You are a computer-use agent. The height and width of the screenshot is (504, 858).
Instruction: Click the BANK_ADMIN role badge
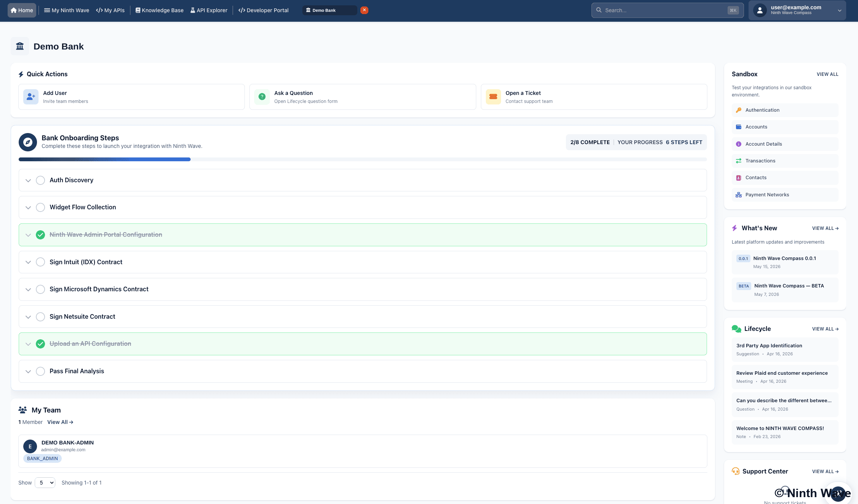(x=42, y=459)
